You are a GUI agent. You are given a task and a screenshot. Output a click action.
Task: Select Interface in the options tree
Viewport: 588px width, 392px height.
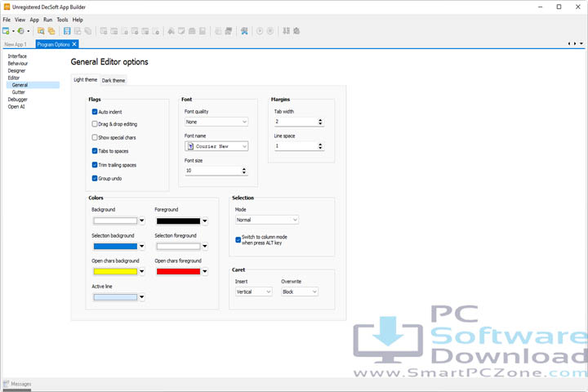17,56
